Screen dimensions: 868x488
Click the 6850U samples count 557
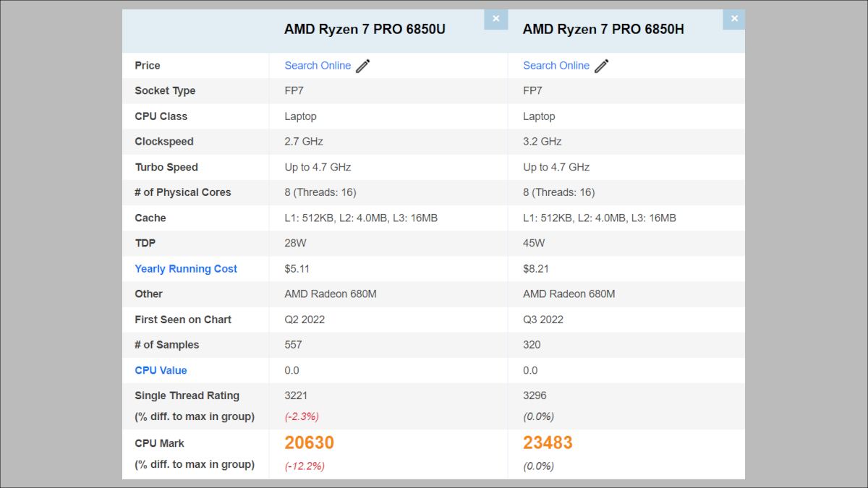[x=293, y=344]
